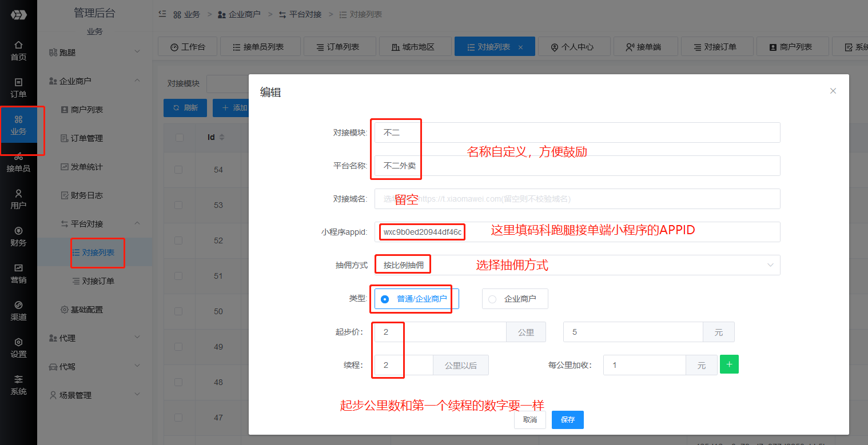Click the green plus add-range icon

729,364
